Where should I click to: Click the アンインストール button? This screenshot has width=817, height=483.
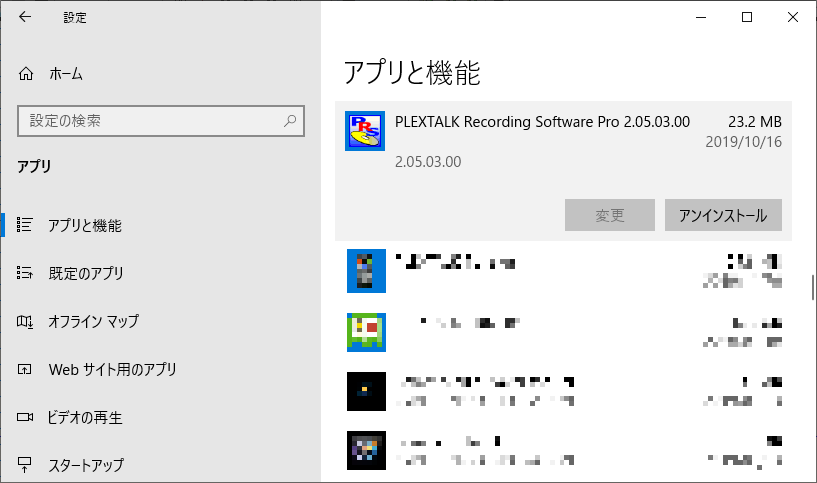point(723,215)
